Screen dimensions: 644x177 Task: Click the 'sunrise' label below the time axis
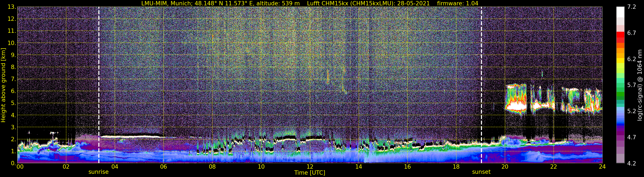tap(99, 172)
